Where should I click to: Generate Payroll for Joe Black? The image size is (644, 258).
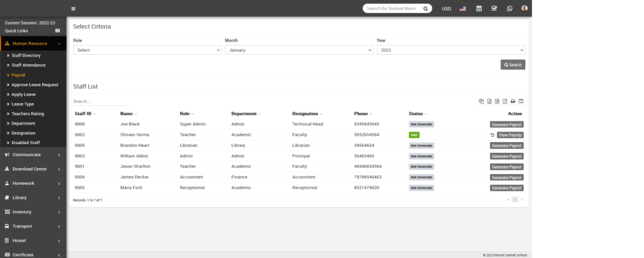tap(506, 125)
